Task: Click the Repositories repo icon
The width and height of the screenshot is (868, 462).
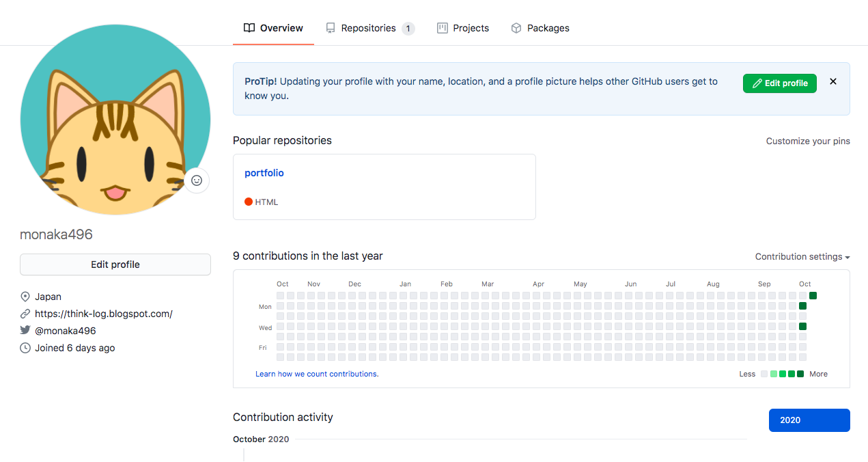Action: 331,28
